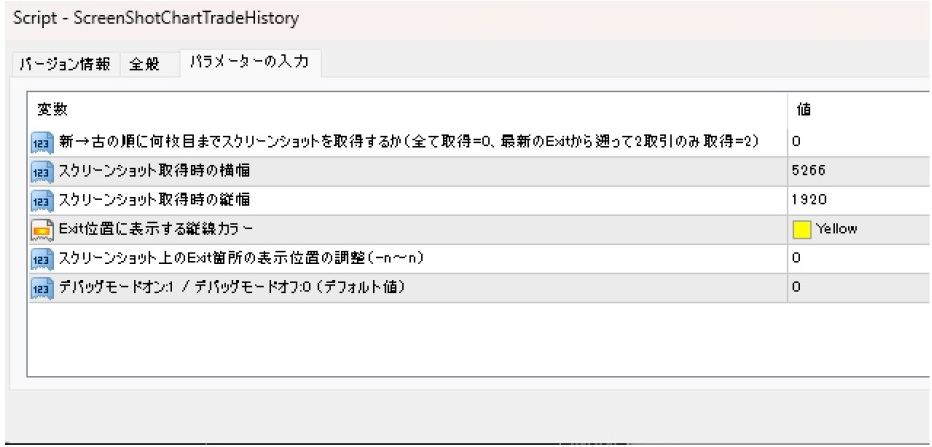Viewport: 932px width, 447px height.
Task: Click the yellow color swatch in the value column
Action: point(801,229)
